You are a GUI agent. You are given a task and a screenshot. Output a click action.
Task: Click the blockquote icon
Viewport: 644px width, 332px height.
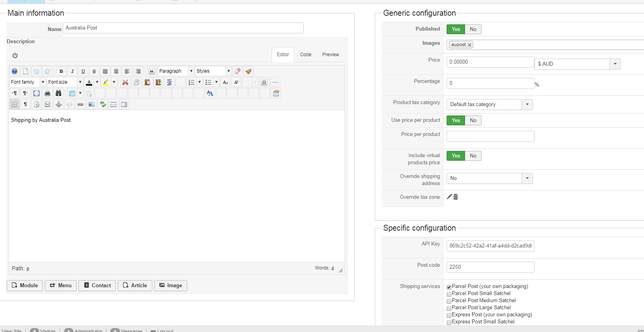[x=151, y=71]
